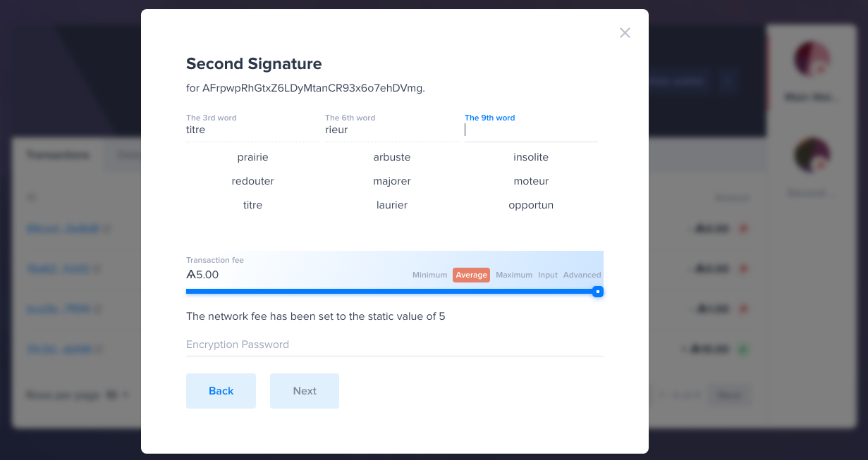This screenshot has width=868, height=460.
Task: Select the 'titre' suggestion
Action: tap(252, 205)
